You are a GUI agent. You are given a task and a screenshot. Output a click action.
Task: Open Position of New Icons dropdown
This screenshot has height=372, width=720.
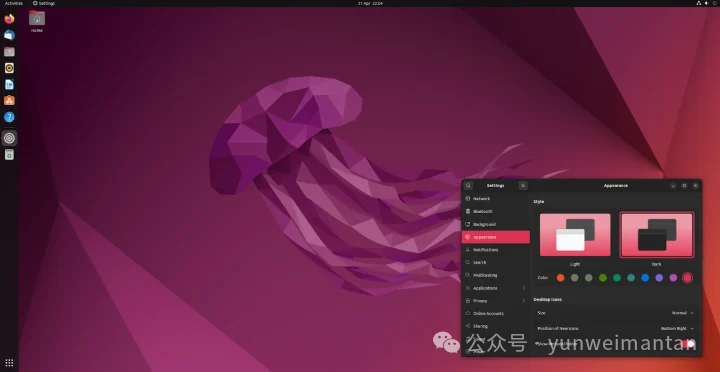677,329
